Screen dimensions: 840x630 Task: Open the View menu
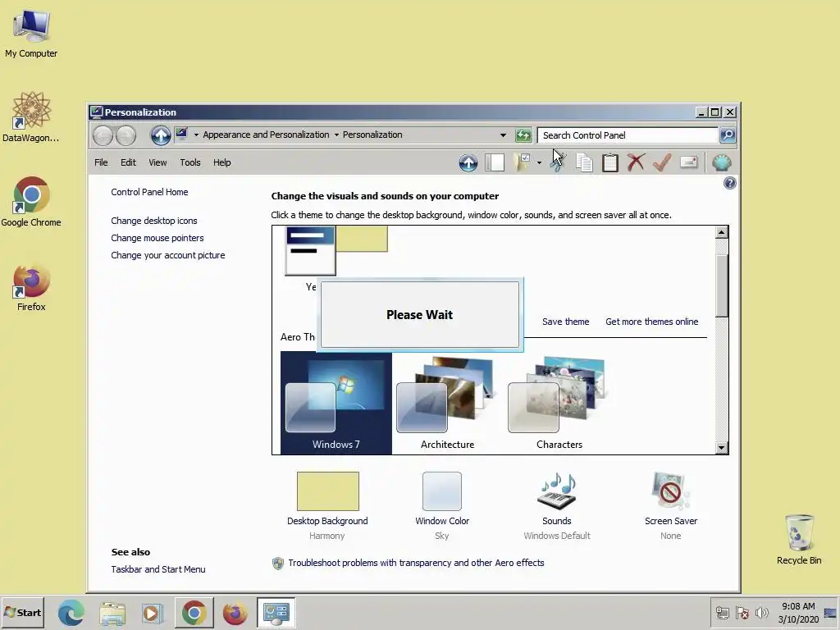[157, 162]
